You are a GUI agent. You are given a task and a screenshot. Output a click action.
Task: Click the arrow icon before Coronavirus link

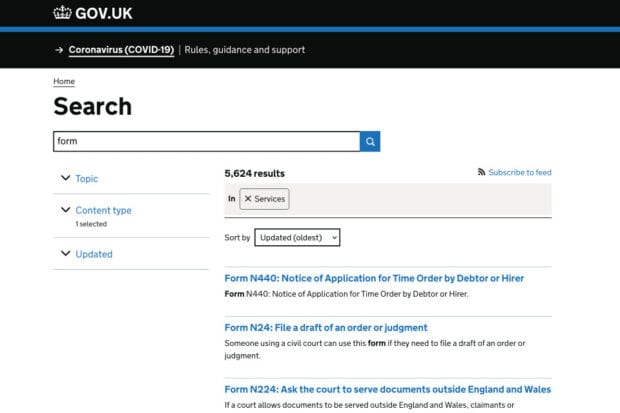[59, 50]
